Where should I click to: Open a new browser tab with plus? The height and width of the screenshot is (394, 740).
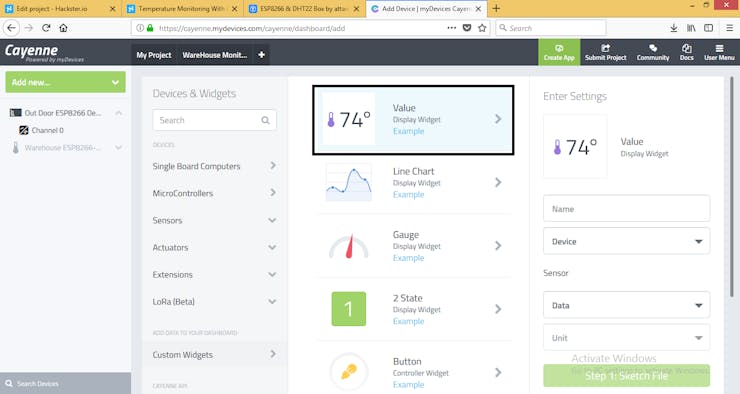tap(496, 8)
